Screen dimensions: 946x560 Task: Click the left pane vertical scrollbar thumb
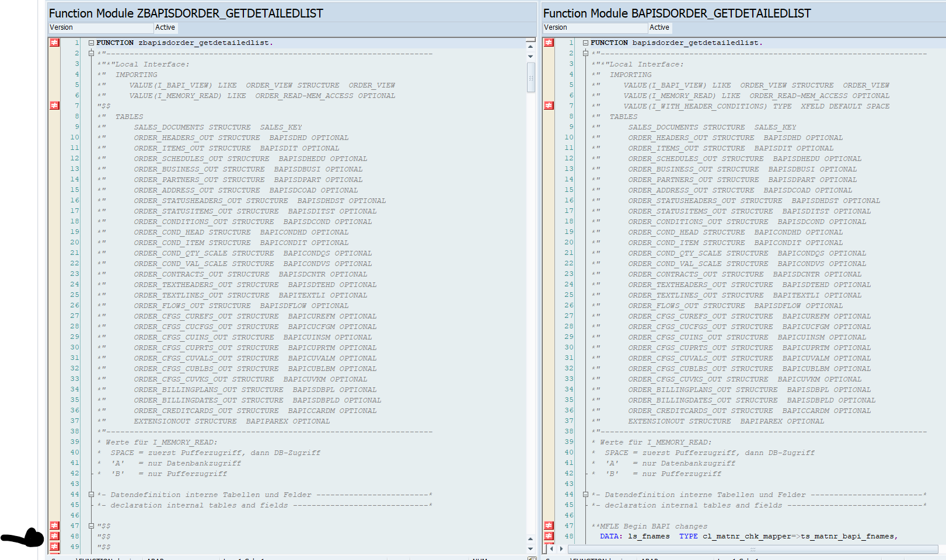pyautogui.click(x=530, y=78)
